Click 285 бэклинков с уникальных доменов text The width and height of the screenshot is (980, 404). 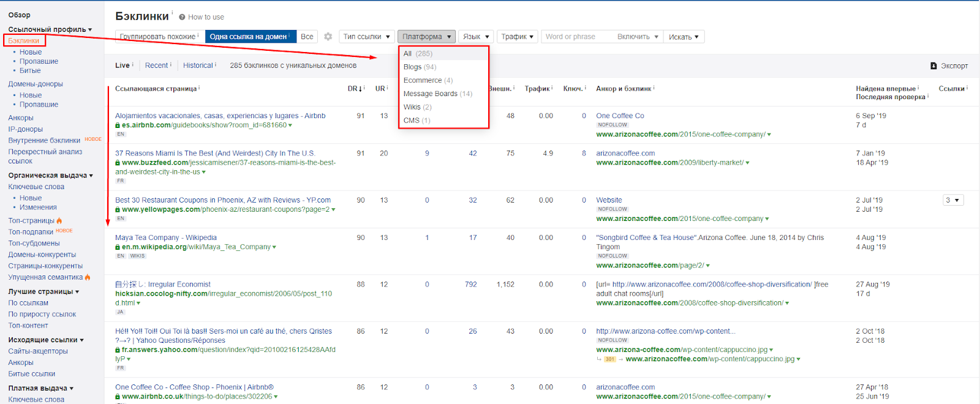tap(293, 65)
